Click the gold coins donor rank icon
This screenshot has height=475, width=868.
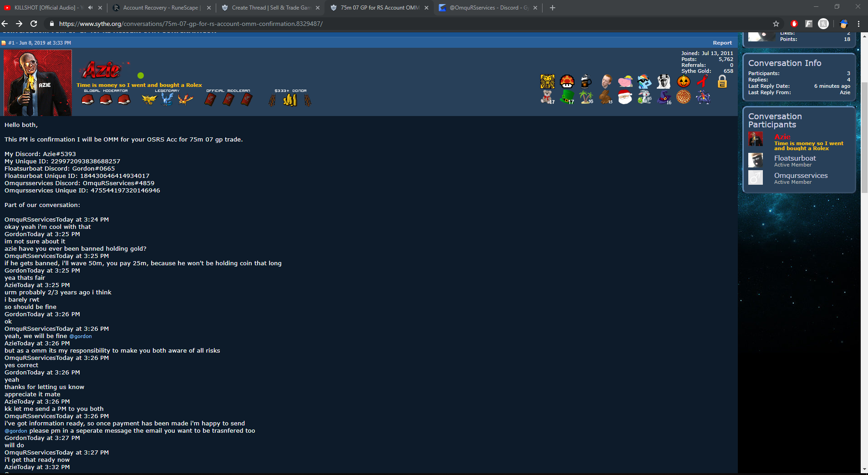pos(290,100)
